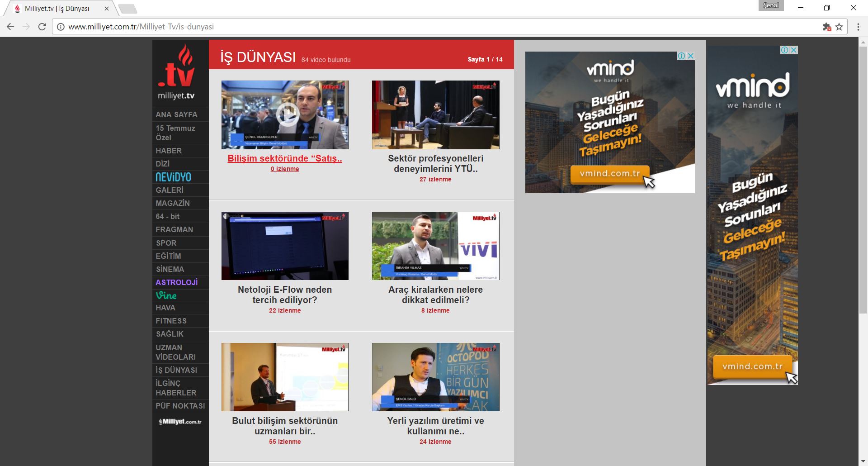Open the DİZİ section
Viewport: 868px width, 466px height.
163,164
